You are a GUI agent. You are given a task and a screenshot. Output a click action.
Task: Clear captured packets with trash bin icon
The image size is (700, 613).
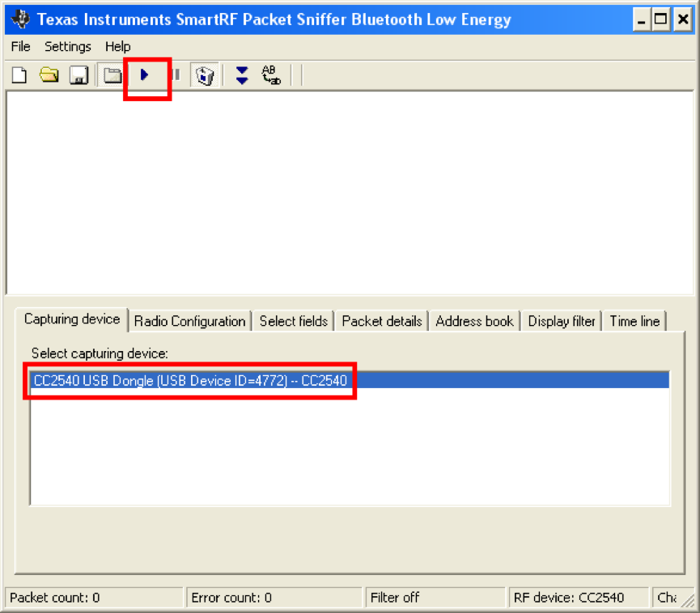[205, 75]
